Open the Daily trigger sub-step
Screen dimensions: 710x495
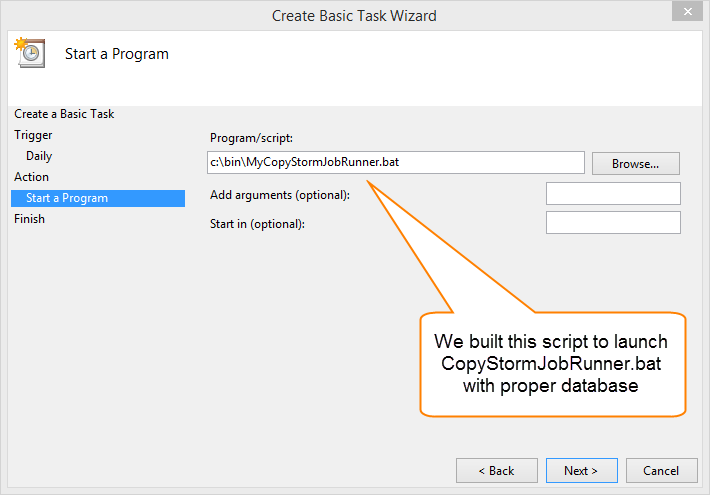[39, 156]
